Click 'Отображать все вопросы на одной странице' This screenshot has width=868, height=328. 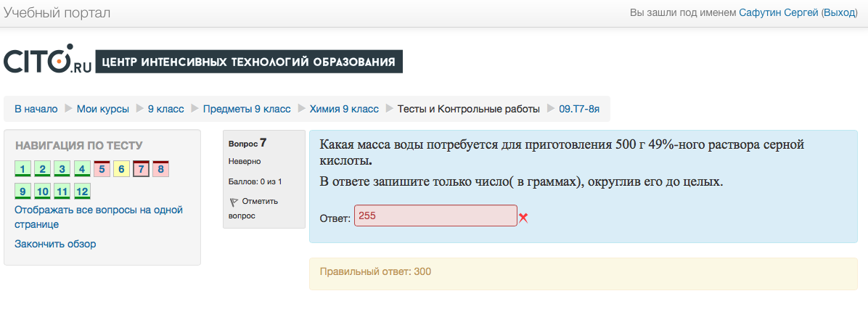pyautogui.click(x=99, y=218)
